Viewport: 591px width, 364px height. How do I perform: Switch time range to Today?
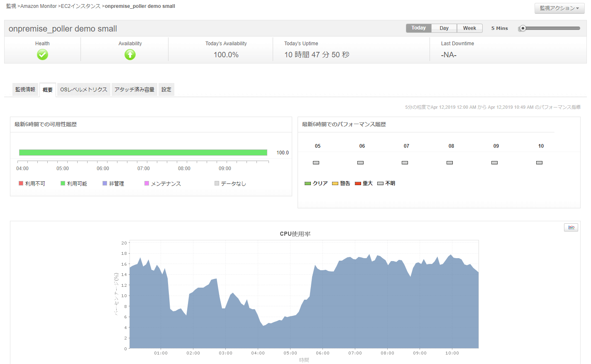[x=418, y=28]
